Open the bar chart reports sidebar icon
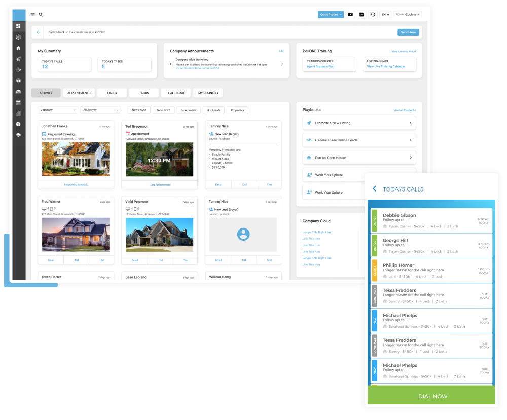The image size is (507, 420). (x=18, y=113)
